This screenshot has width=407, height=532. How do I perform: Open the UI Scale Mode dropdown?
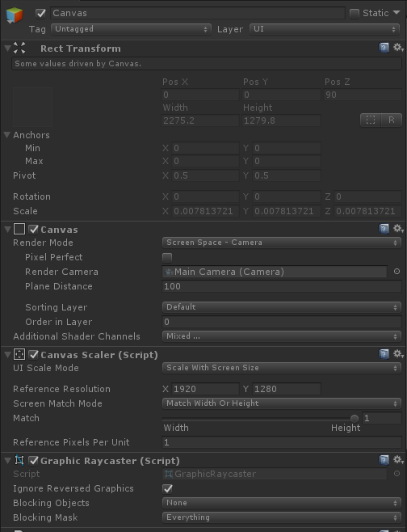(282, 368)
